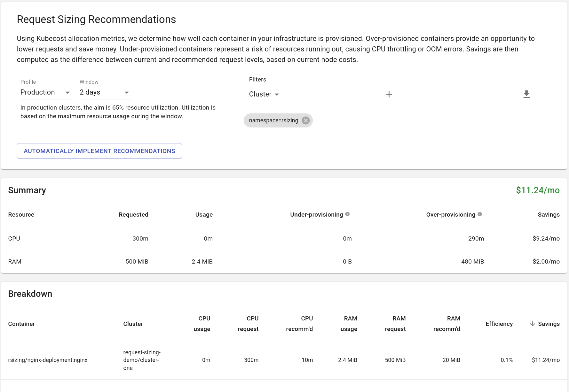Open the Production profile dropdown
This screenshot has width=569, height=392.
tap(46, 92)
